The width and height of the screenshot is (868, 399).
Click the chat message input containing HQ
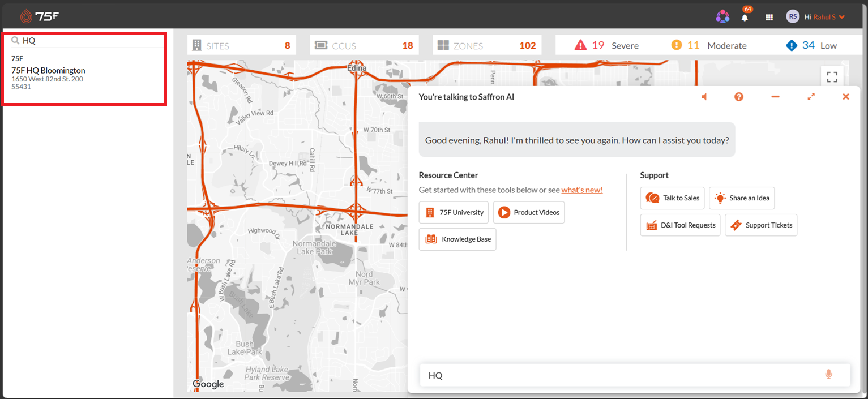[x=635, y=375]
